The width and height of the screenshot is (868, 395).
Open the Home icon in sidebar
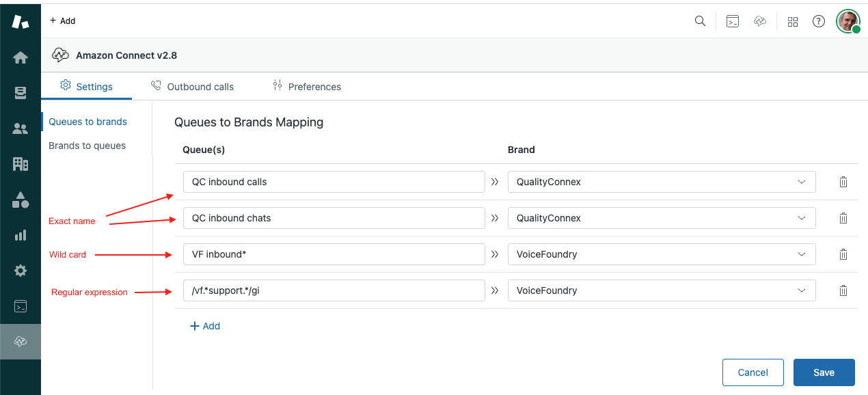tap(21, 58)
